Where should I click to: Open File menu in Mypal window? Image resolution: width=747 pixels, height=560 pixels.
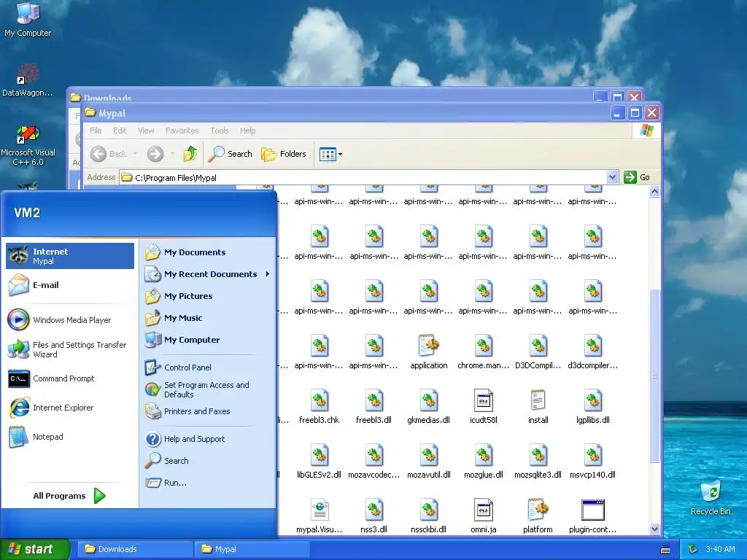coord(96,131)
